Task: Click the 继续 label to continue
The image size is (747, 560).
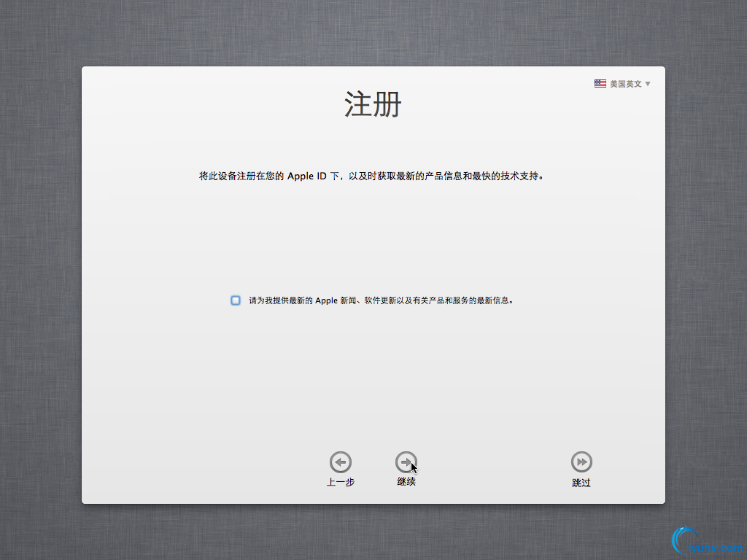Action: pyautogui.click(x=406, y=481)
